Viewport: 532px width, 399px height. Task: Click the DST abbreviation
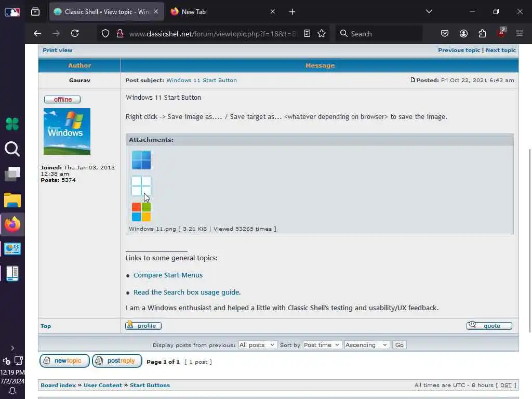(506, 385)
